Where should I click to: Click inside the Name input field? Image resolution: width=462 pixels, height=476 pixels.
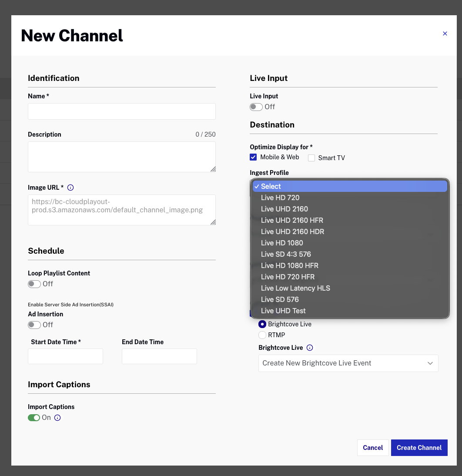point(121,111)
